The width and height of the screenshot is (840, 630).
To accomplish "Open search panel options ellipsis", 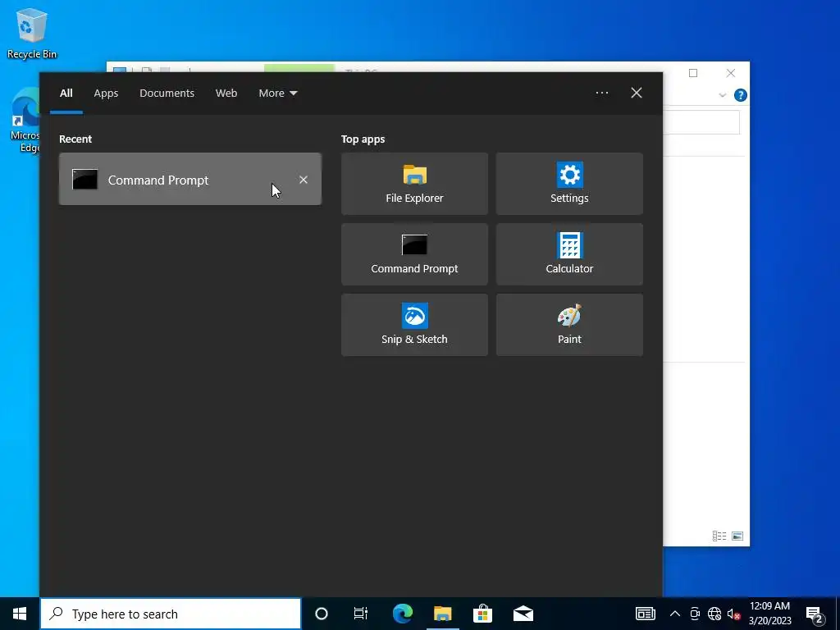I will [601, 93].
